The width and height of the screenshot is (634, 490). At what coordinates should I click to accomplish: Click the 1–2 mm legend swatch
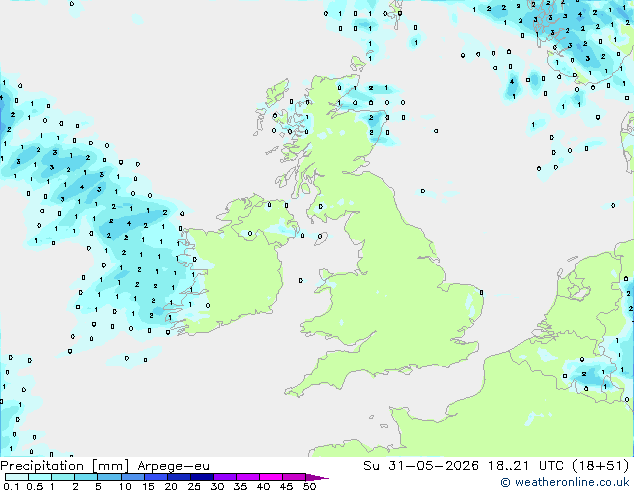coord(63,477)
